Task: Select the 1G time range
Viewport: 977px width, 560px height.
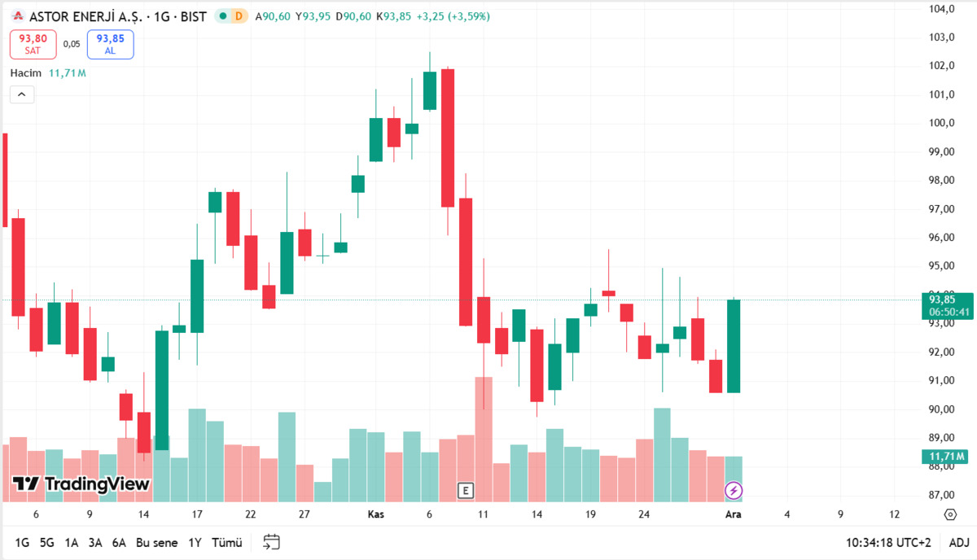Action: 22,542
